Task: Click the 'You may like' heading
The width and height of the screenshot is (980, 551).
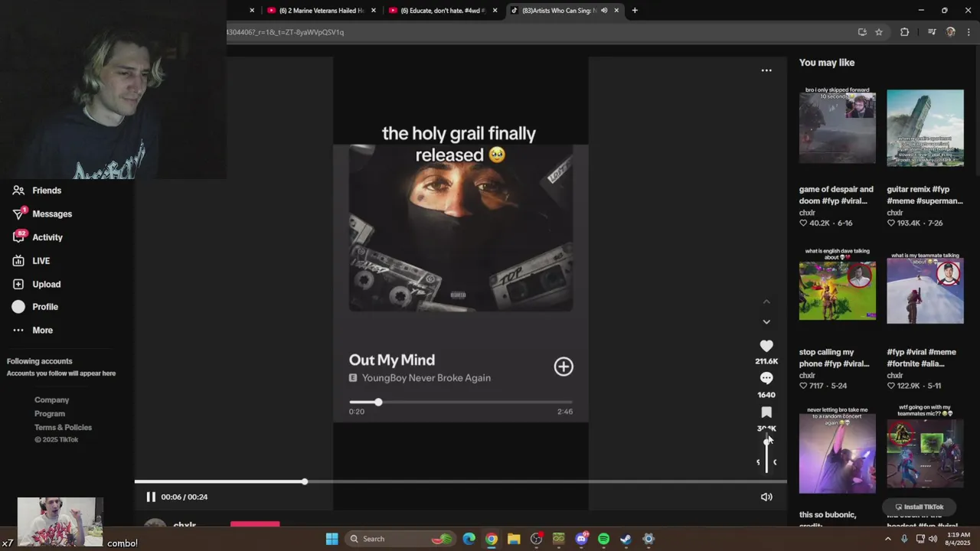Action: point(827,63)
